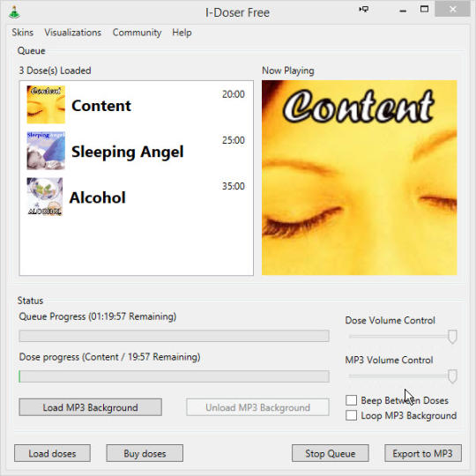
Task: Toggle Loop MP3 Background checkbox
Action: point(351,415)
